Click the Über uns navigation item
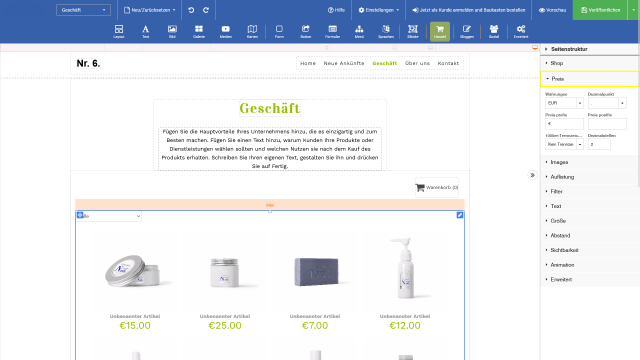 point(417,63)
